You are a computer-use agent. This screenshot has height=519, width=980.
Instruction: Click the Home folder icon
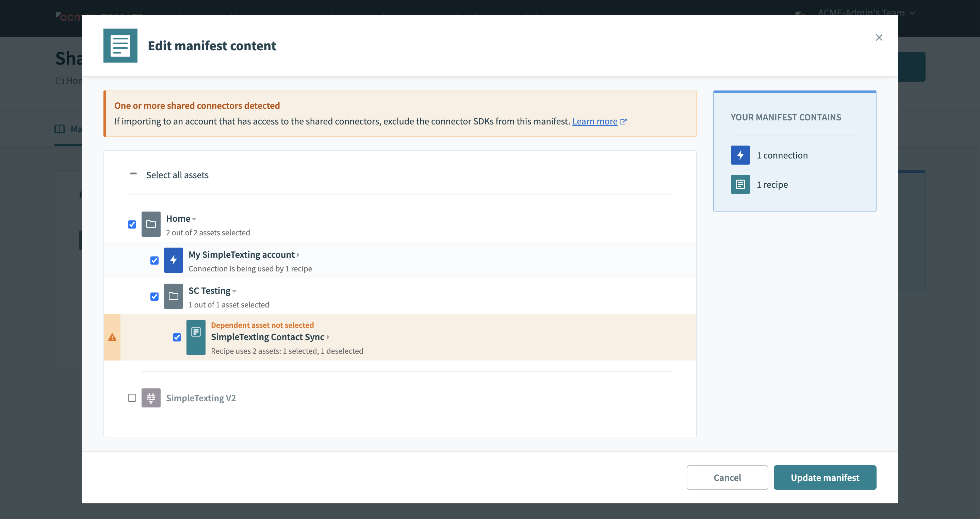[151, 224]
